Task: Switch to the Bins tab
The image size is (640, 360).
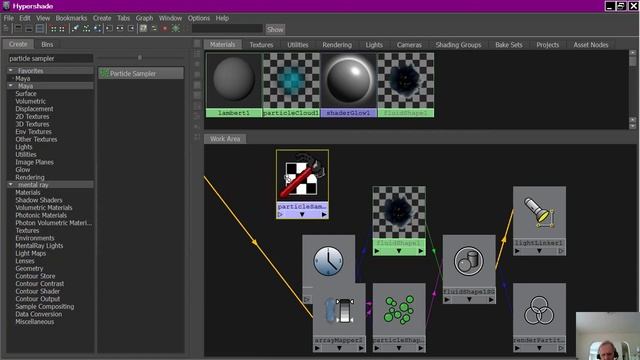Action: pyautogui.click(x=47, y=44)
